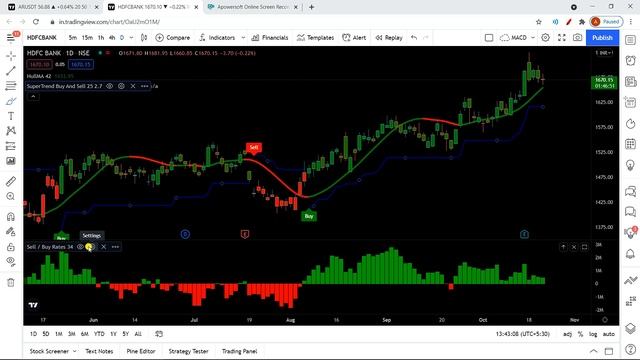640x360 pixels.
Task: Remove drawings with trash icon
Action: point(11,282)
